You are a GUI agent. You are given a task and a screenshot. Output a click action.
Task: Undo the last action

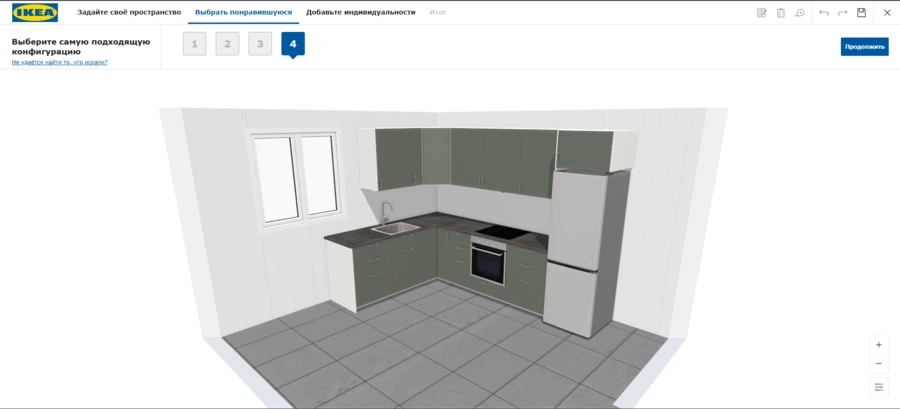[824, 13]
